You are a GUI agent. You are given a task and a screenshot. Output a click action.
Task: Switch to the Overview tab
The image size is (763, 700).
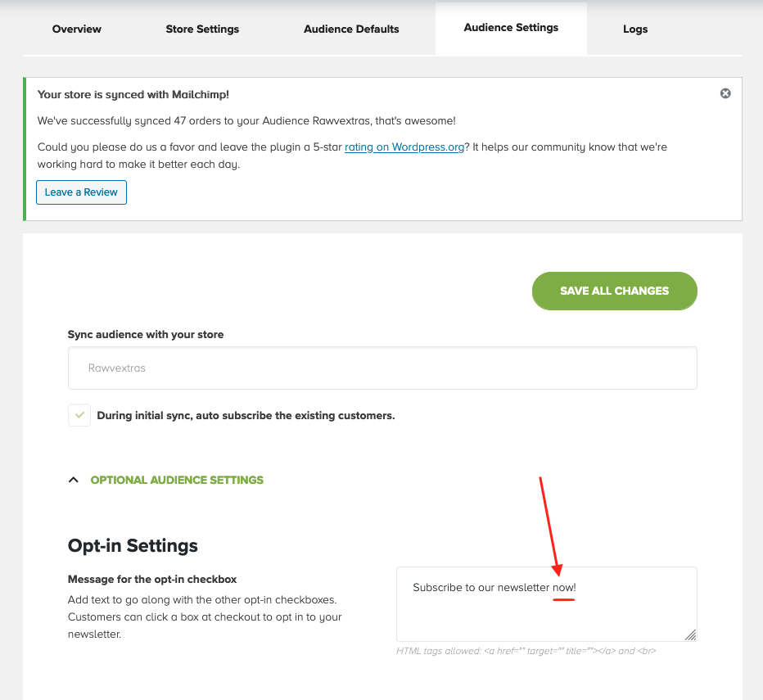click(76, 29)
